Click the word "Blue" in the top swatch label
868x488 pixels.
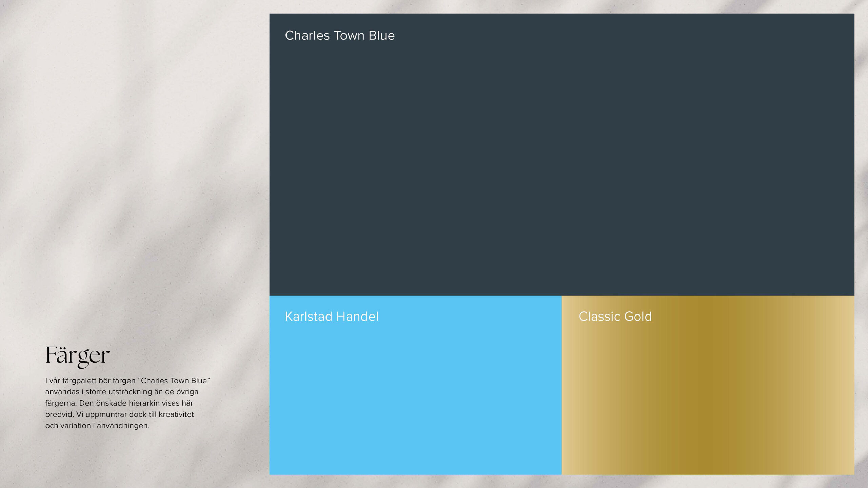381,36
